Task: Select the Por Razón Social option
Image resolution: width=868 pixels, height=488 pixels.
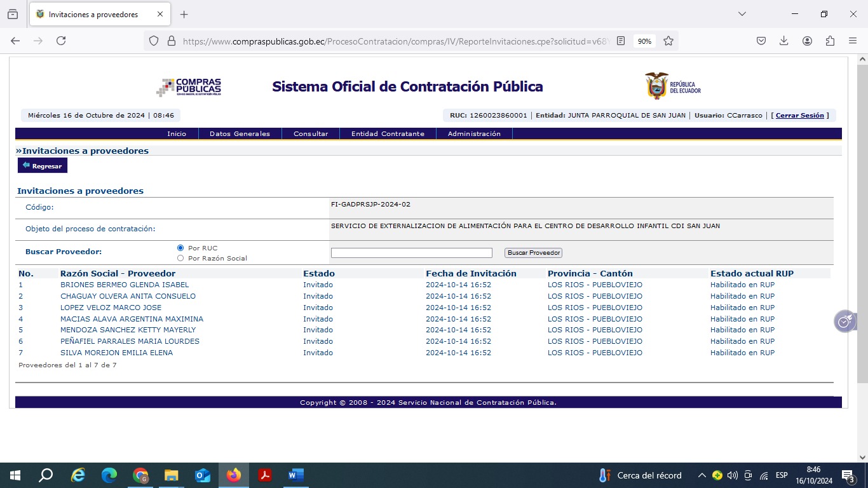Action: [x=180, y=258]
